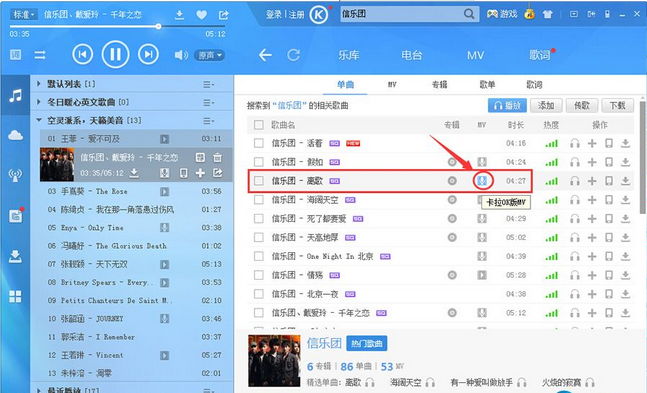Click the 播放 play all button

507,106
